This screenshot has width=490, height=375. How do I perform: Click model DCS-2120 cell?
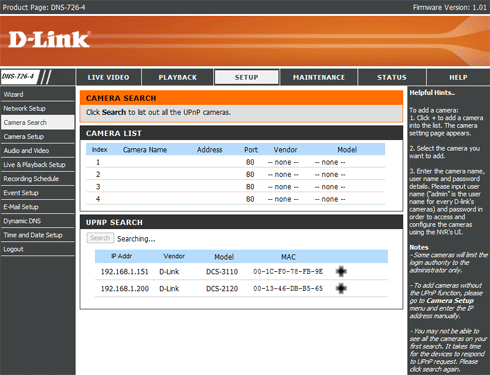click(222, 289)
